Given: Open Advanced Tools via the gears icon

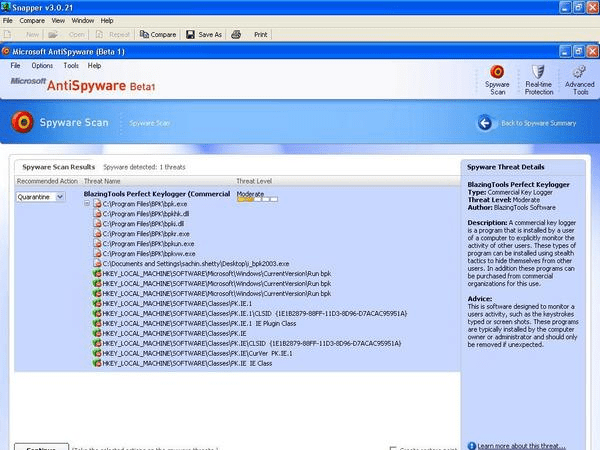Looking at the screenshot, I should pyautogui.click(x=579, y=73).
